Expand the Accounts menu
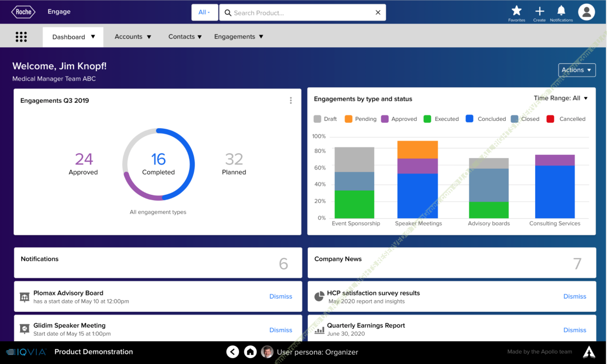Image resolution: width=607 pixels, height=364 pixels. [x=133, y=37]
